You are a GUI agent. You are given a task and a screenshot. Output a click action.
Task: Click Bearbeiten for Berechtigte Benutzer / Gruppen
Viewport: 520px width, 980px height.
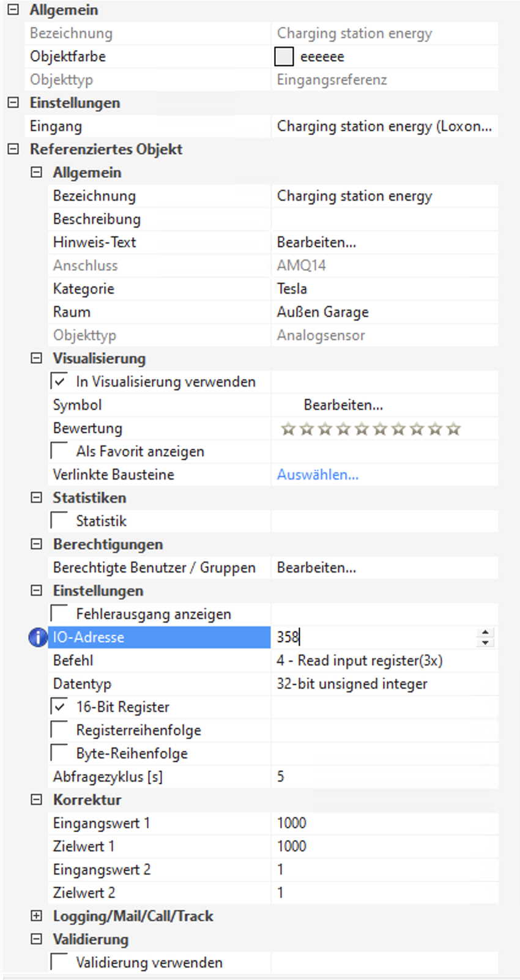click(x=316, y=568)
